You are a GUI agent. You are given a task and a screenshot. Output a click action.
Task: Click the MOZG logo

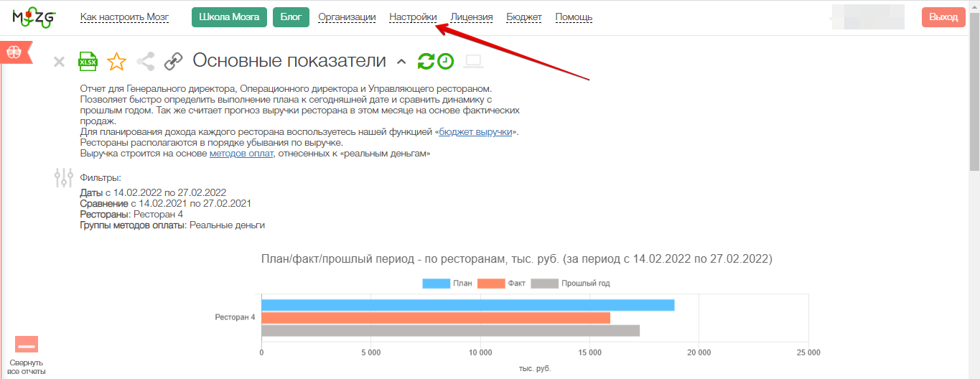coord(34,17)
